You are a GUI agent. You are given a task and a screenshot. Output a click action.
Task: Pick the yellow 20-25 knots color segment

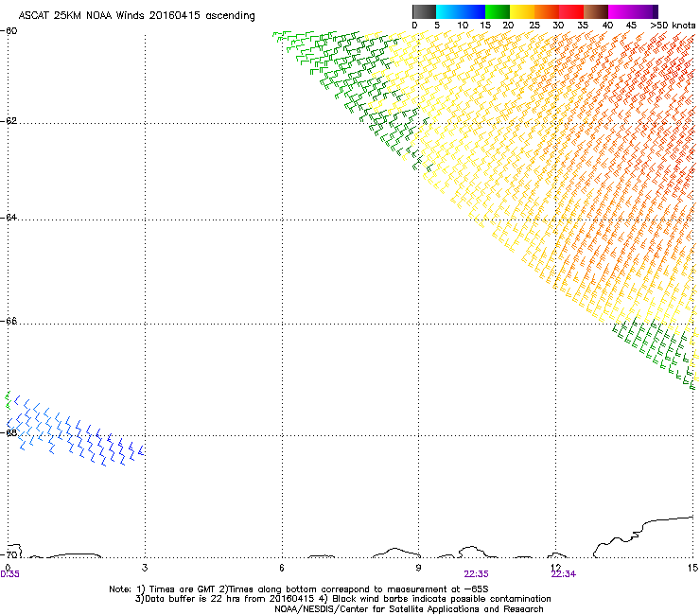tap(522, 11)
